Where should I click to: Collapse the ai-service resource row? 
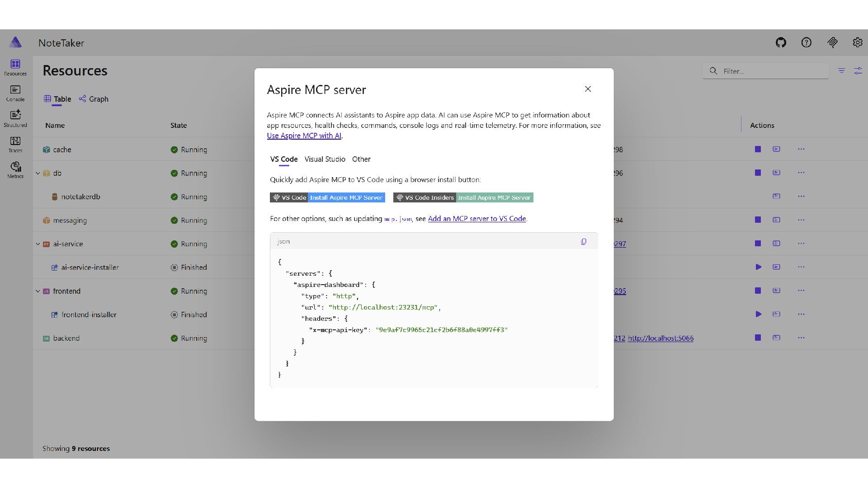click(38, 244)
